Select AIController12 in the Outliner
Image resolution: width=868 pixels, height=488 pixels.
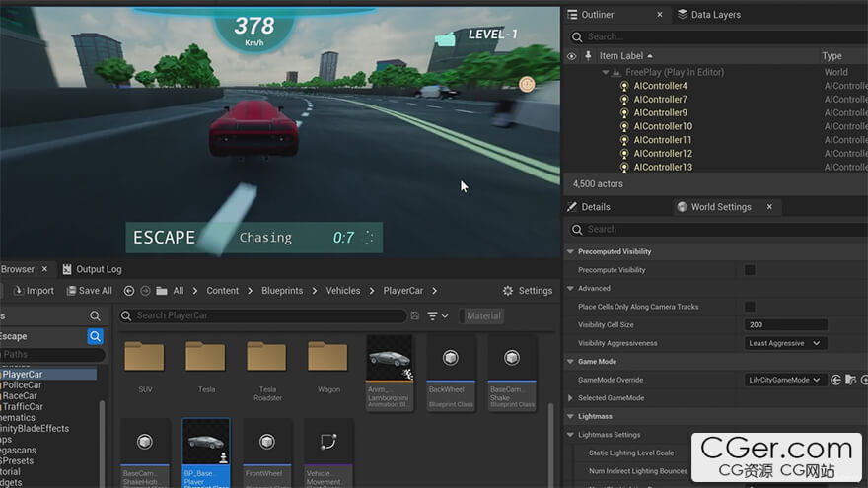point(663,153)
